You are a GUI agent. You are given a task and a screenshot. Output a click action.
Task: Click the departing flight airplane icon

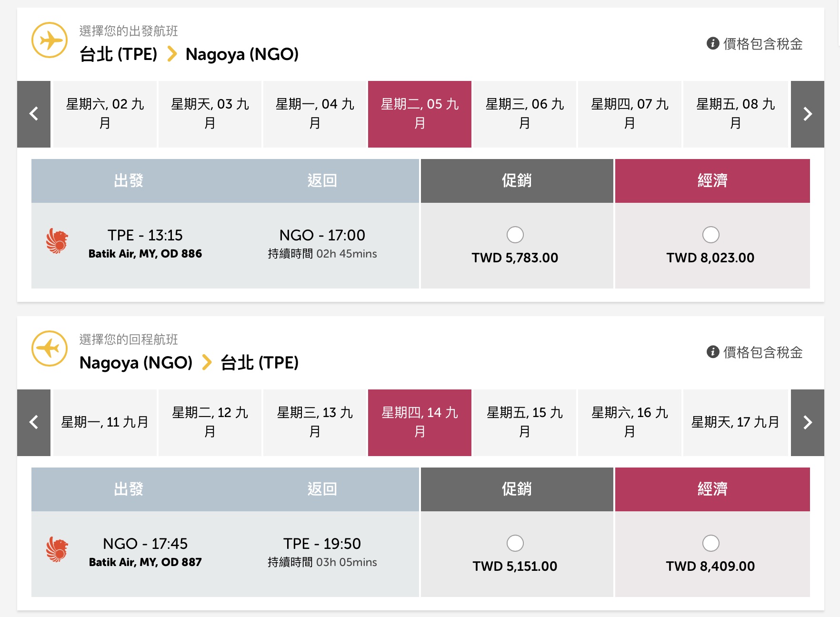click(x=50, y=40)
